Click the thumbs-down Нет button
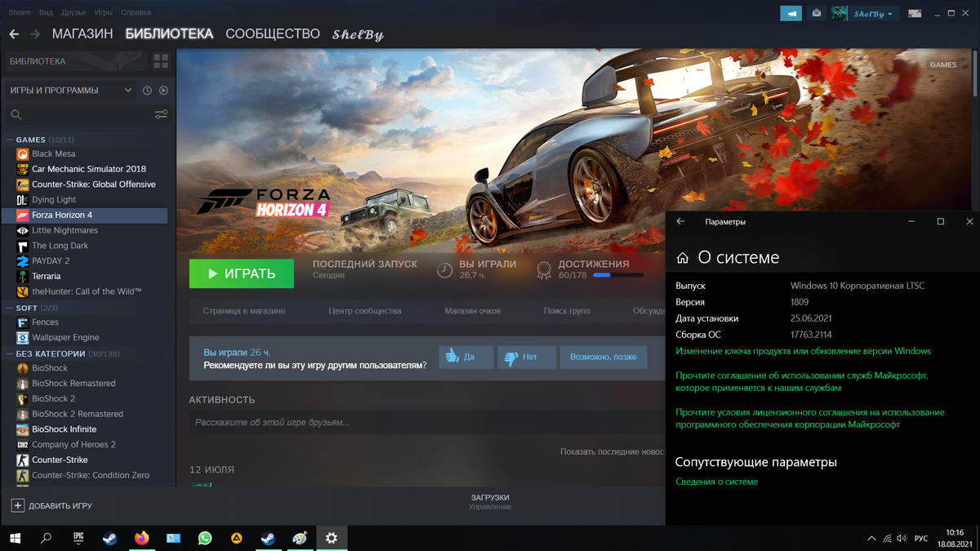Screen dimensions: 980x551 [x=527, y=357]
